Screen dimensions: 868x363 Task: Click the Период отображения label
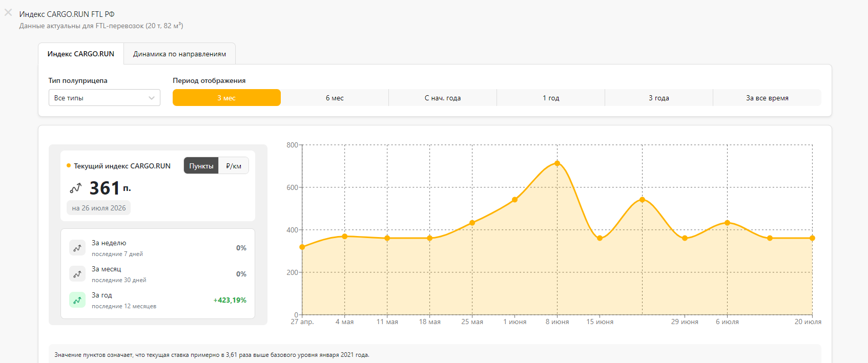[x=209, y=80]
